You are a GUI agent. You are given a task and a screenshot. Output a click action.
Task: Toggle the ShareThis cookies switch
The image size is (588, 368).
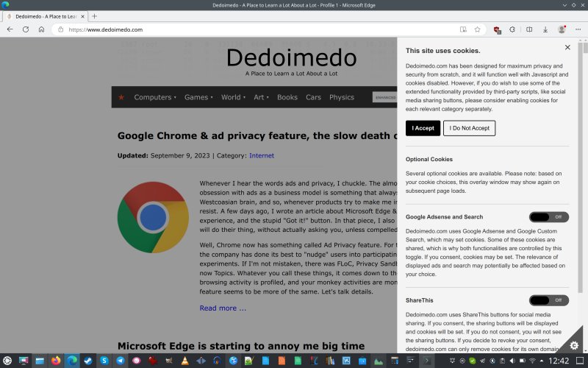(548, 300)
